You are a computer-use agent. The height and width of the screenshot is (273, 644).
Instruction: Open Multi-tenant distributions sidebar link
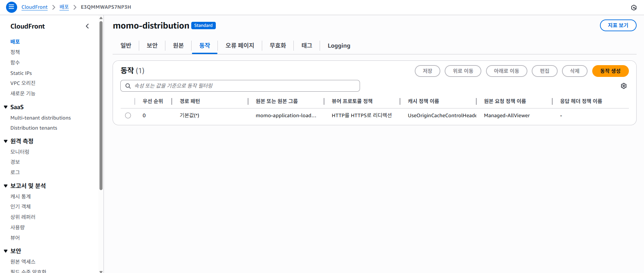[41, 118]
